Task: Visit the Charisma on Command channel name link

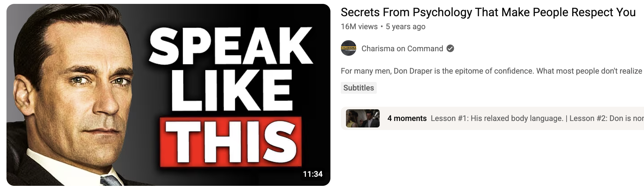Action: [x=402, y=49]
